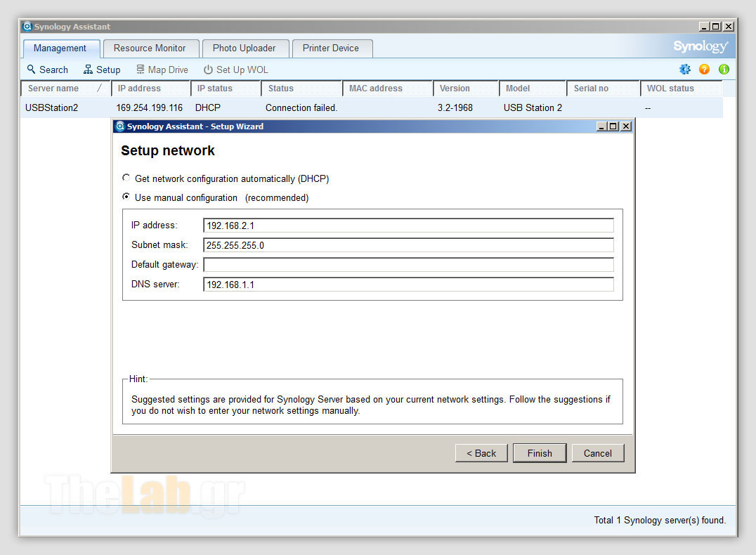
Task: Click the Total 1 Synology server(s) found status
Action: pyautogui.click(x=660, y=521)
